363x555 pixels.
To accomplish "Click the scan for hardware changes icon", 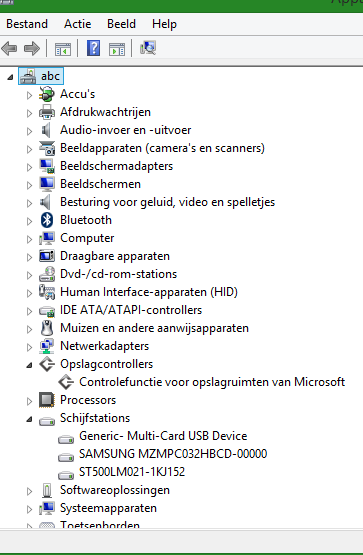I will pyautogui.click(x=148, y=48).
